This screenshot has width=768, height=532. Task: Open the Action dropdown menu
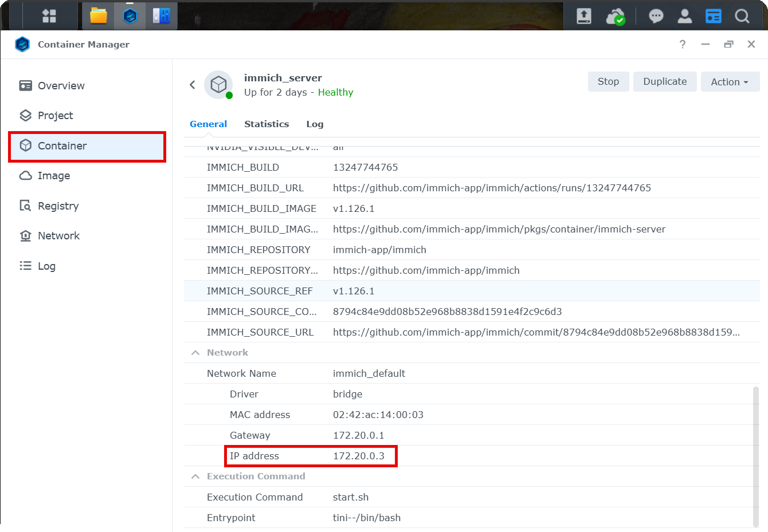pyautogui.click(x=730, y=82)
